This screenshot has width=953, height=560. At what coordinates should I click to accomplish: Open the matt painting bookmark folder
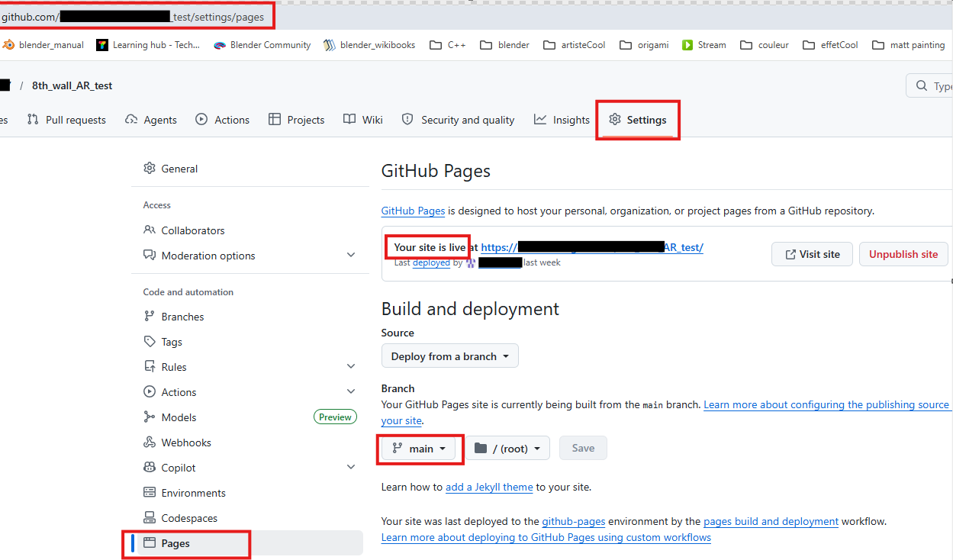click(x=909, y=45)
